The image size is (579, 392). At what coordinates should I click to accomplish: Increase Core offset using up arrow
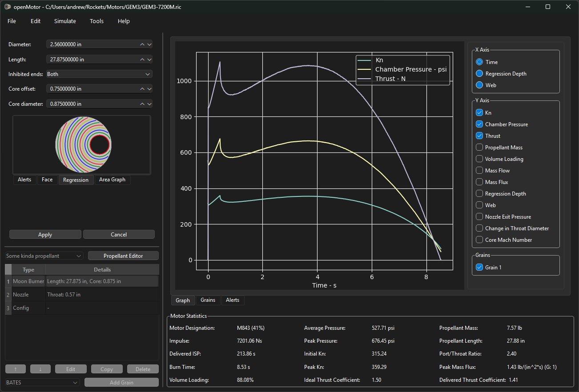(x=142, y=89)
